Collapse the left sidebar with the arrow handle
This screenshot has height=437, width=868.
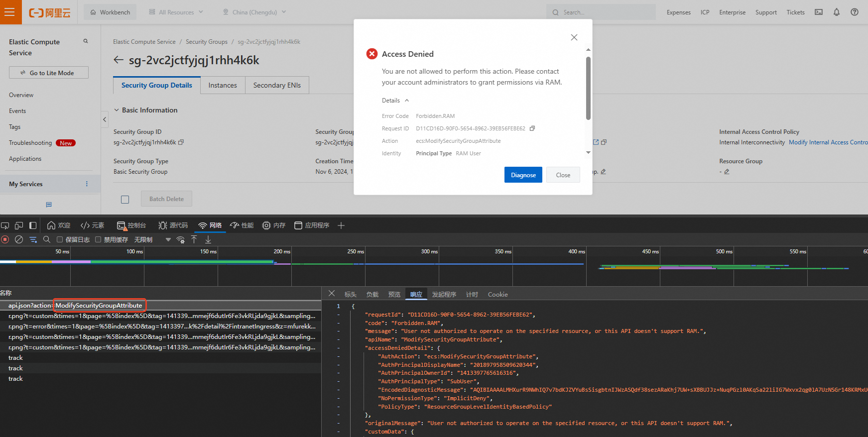(x=105, y=119)
